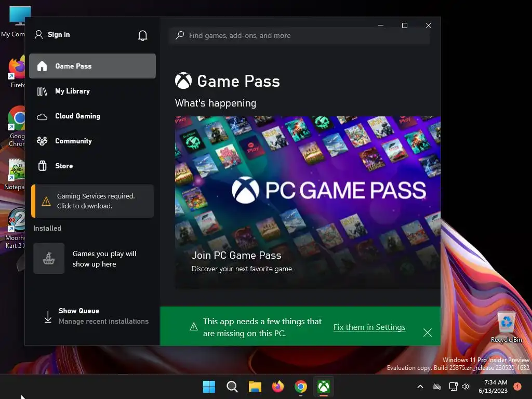Launch Firefox from the taskbar
Screen dimensions: 532x399
tap(278, 387)
